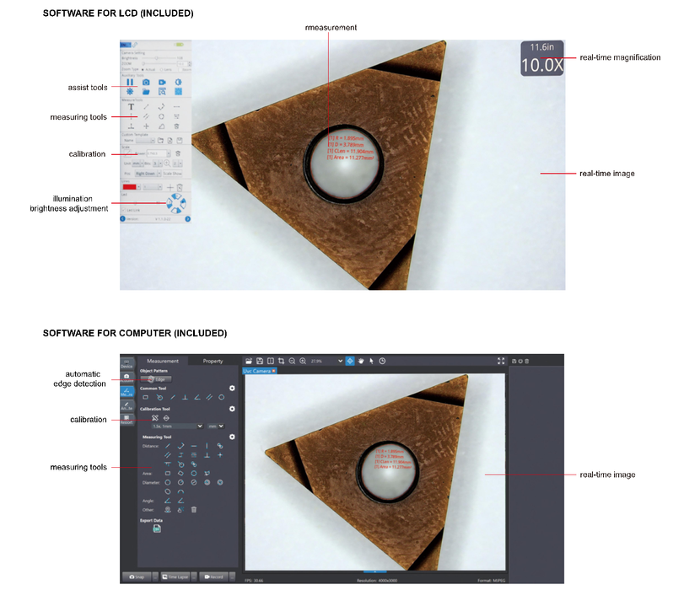This screenshot has height=590, width=700.
Task: Click the Brightness slider in Camera Setting
Action: click(156, 57)
